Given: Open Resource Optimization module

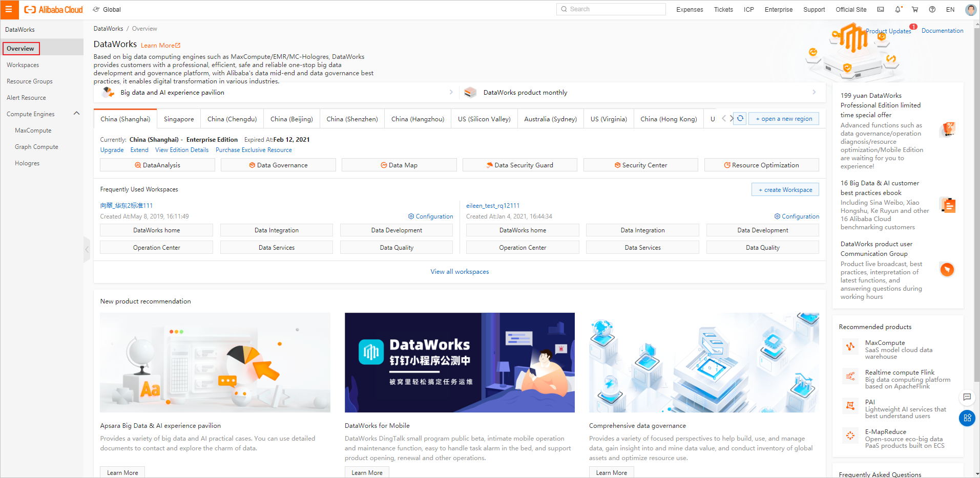Looking at the screenshot, I should coord(762,165).
